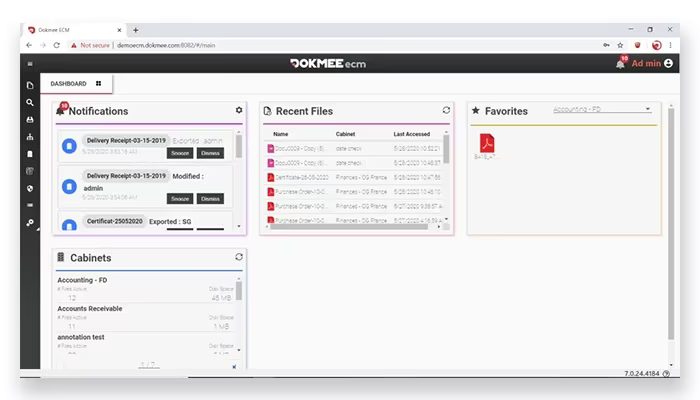Image resolution: width=700 pixels, height=400 pixels.
Task: Click the Cabinets drawer icon
Action: (x=61, y=257)
